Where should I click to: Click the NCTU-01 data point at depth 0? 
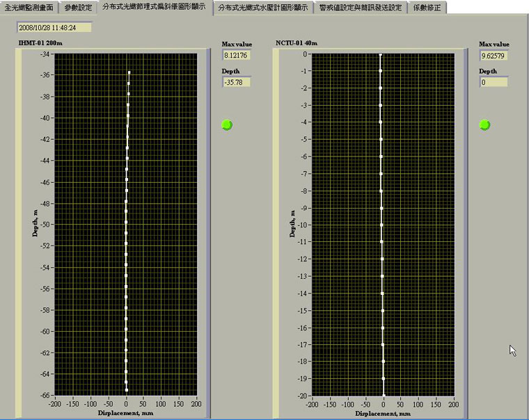click(x=380, y=54)
